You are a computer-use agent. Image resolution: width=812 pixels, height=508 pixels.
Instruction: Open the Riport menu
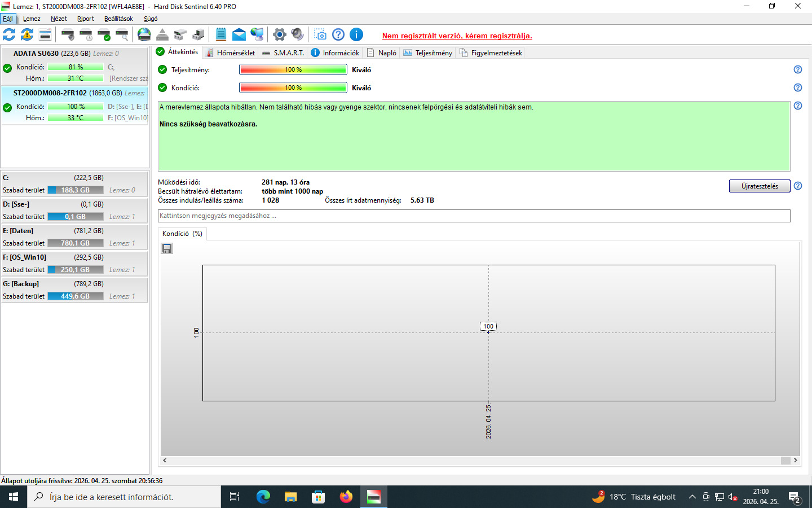click(86, 19)
